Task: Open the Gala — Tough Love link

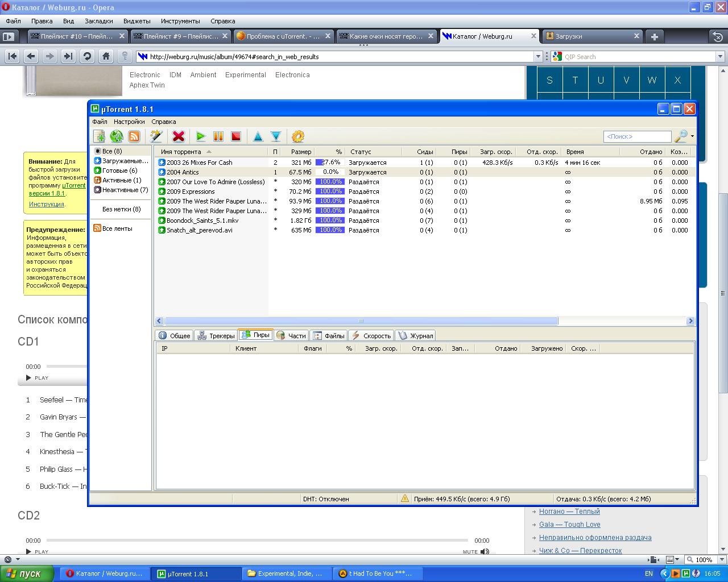Action: 569,525
